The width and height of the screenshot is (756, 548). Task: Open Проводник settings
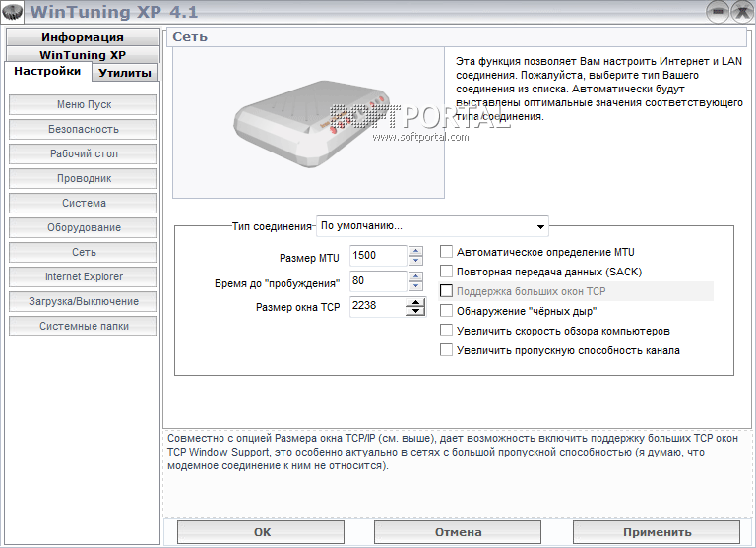(x=83, y=178)
